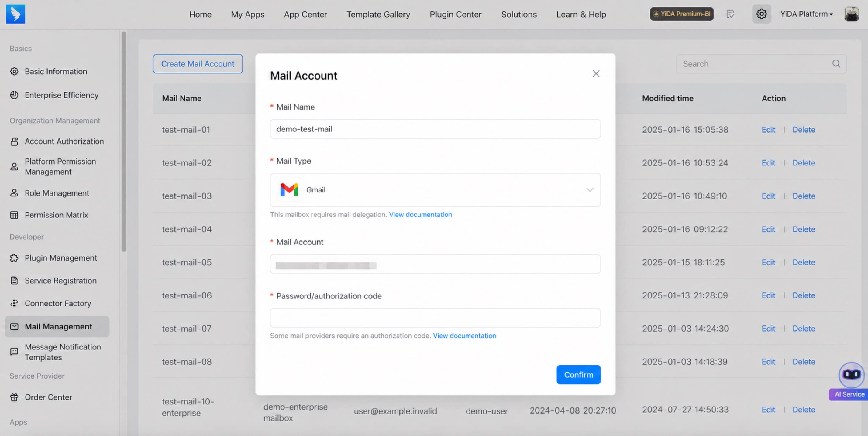Expand the Gmail mail type dropdown
868x436 pixels.
pos(435,190)
